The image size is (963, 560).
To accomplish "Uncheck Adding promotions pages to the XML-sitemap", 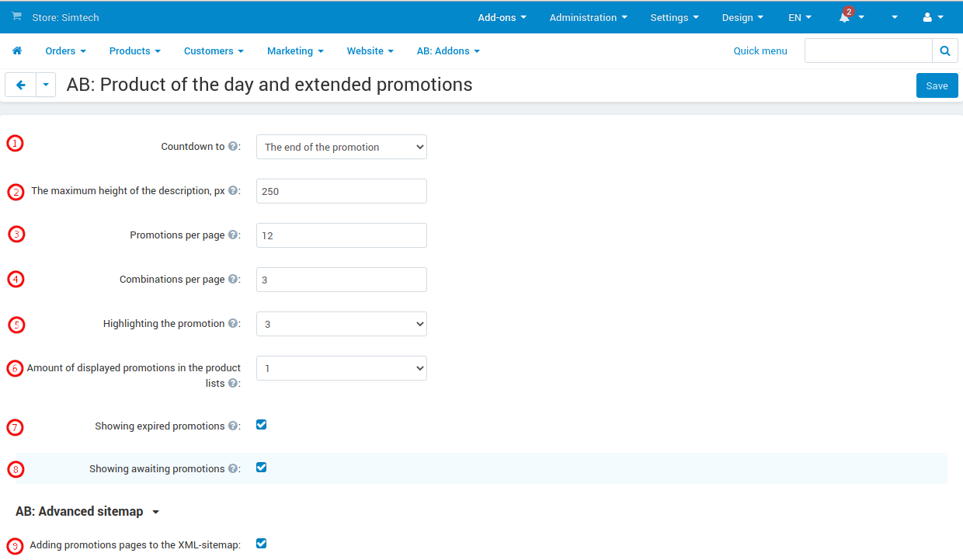I will pyautogui.click(x=262, y=544).
